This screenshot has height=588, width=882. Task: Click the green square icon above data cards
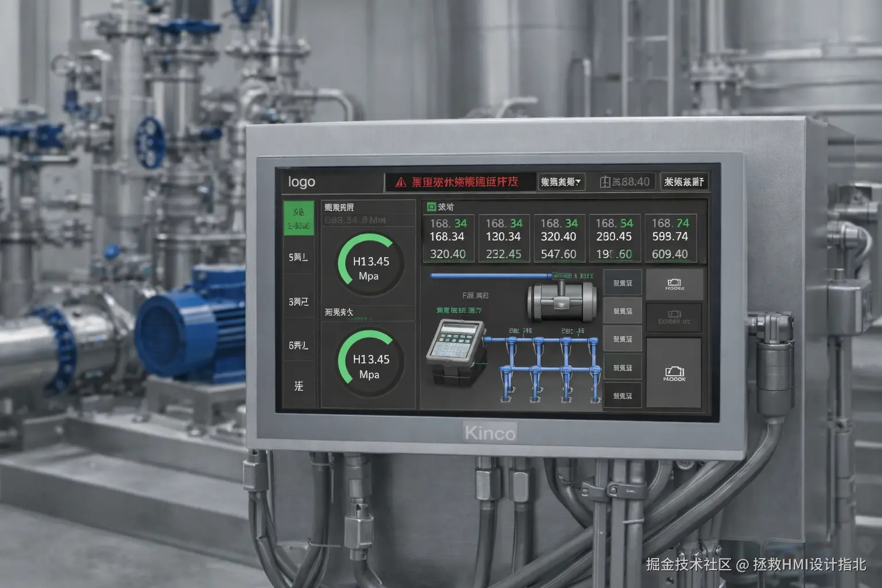click(431, 207)
